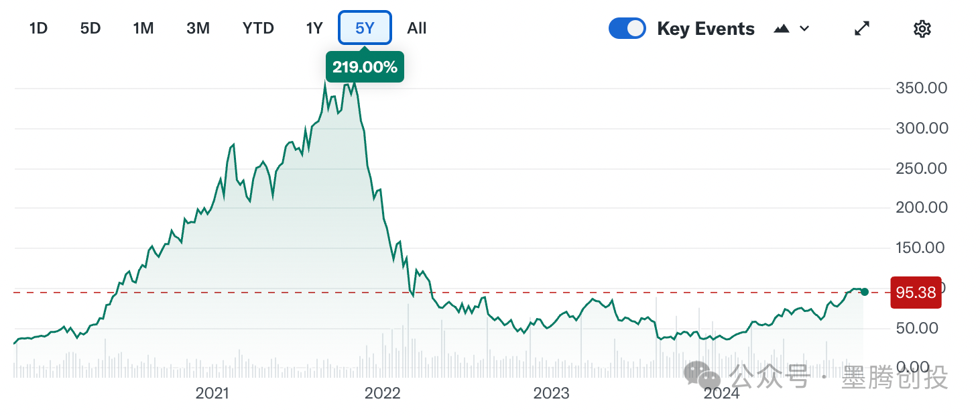Click the mountain chart type icon
The width and height of the screenshot is (980, 416).
(x=781, y=29)
